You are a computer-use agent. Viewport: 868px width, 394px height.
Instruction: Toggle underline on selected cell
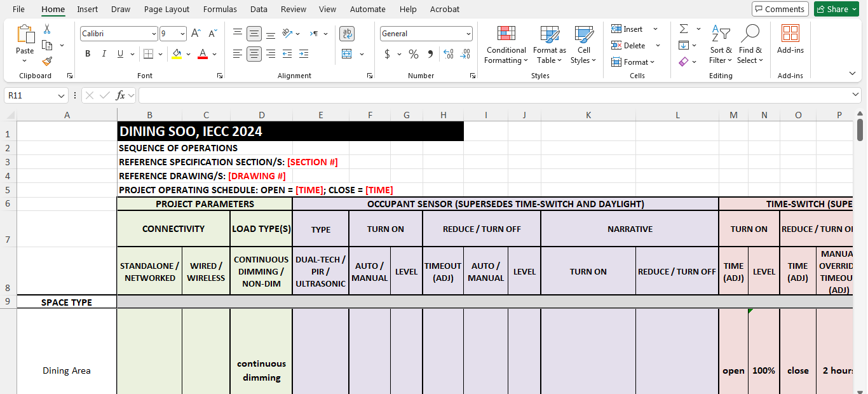tap(119, 53)
